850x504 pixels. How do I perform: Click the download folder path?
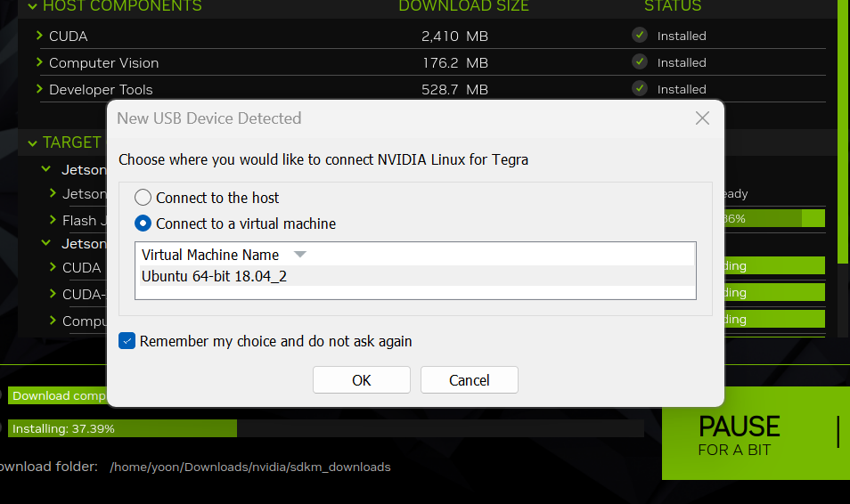[249, 467]
